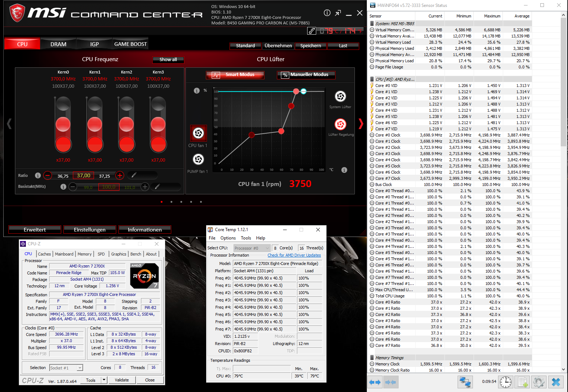
Task: Open Check for AMD Driver Updates link
Action: point(294,256)
